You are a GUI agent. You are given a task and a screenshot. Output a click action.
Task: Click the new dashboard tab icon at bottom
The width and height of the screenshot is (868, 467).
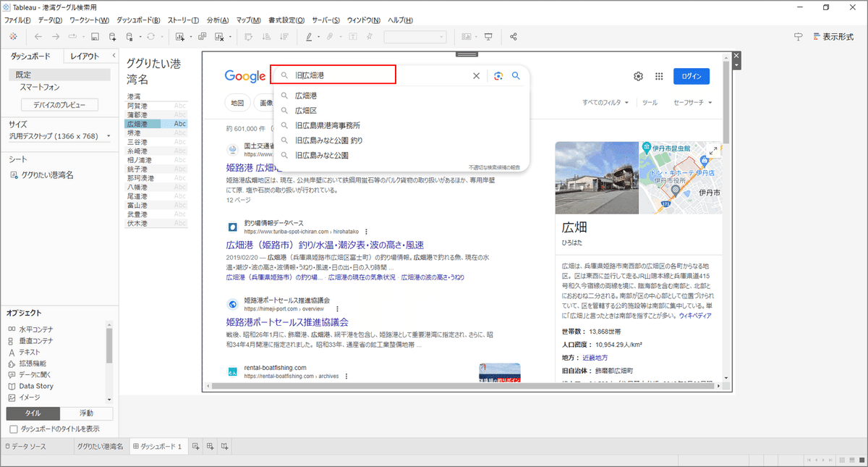pos(210,446)
